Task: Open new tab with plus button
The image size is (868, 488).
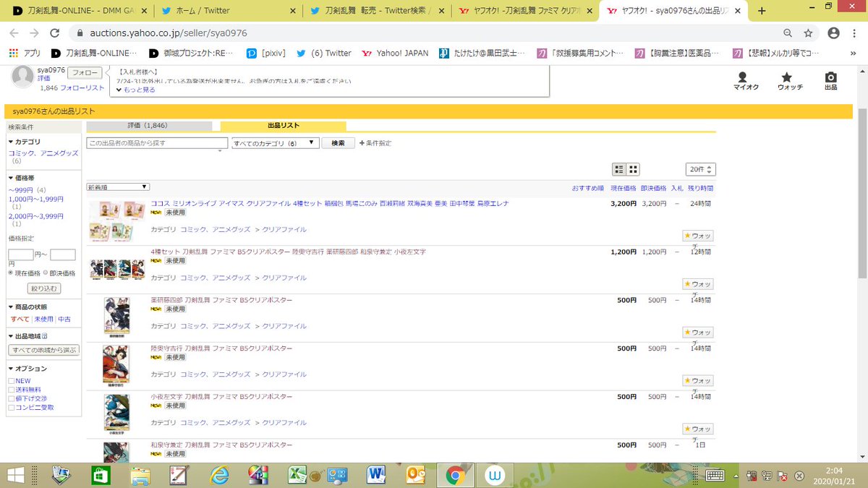Action: (x=762, y=10)
